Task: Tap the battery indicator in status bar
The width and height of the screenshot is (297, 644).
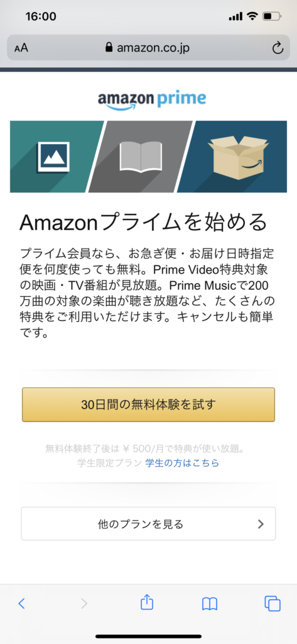Action: (x=272, y=16)
